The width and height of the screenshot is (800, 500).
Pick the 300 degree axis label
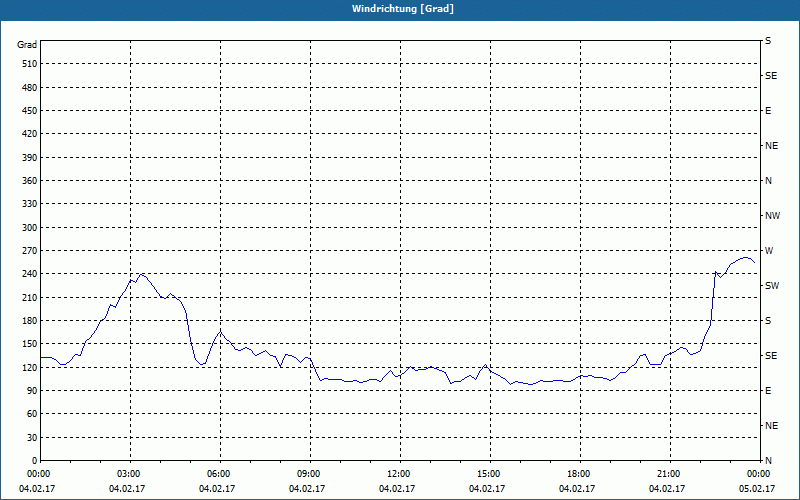pyautogui.click(x=30, y=228)
